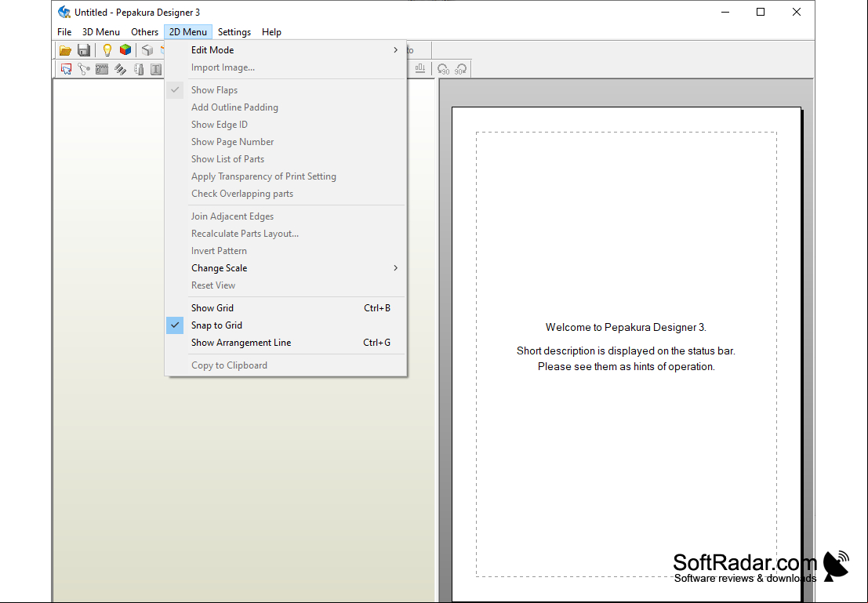Viewport: 868px width, 603px height.
Task: Select the join/disjoin edges tool icon
Action: (x=84, y=69)
